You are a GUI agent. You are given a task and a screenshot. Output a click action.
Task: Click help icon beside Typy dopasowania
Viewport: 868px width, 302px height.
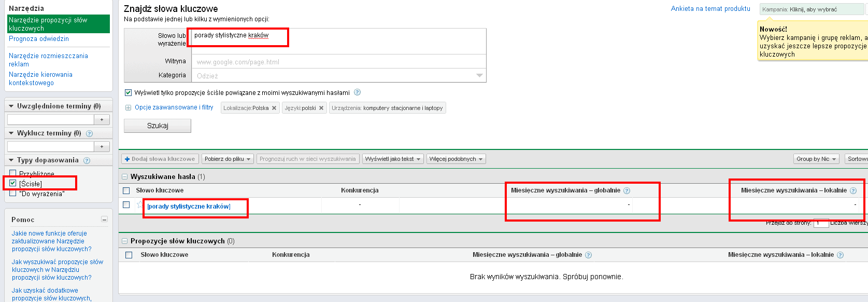point(87,160)
